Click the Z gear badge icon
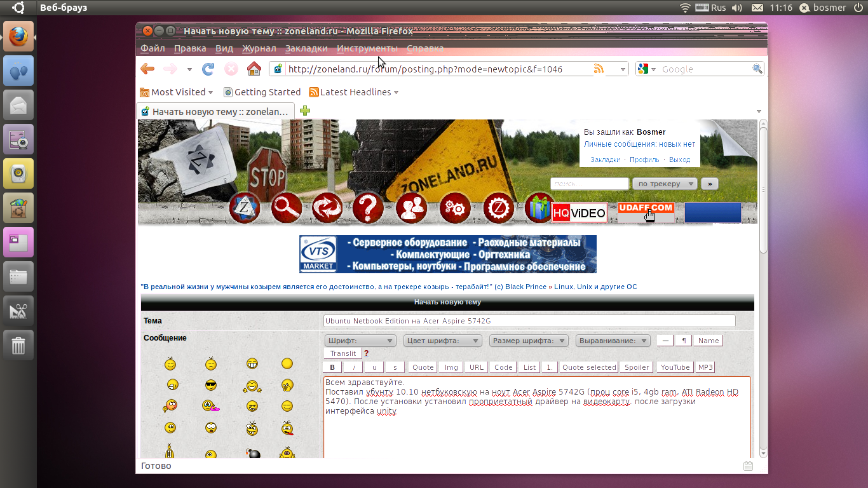Viewport: 868px width, 488px height. coord(499,208)
